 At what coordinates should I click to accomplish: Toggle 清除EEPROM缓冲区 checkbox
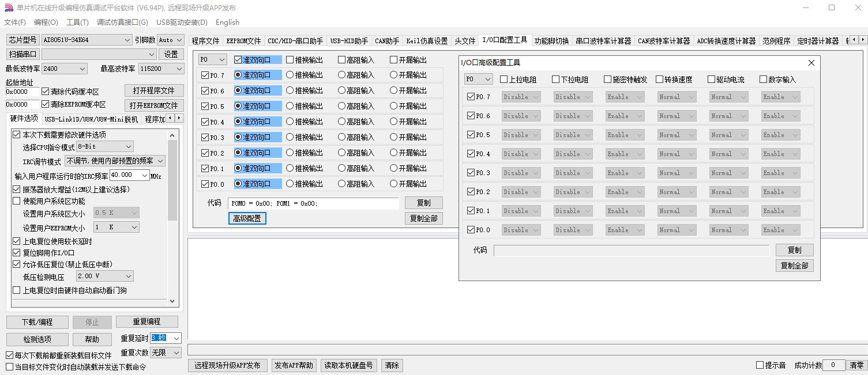click(x=46, y=105)
